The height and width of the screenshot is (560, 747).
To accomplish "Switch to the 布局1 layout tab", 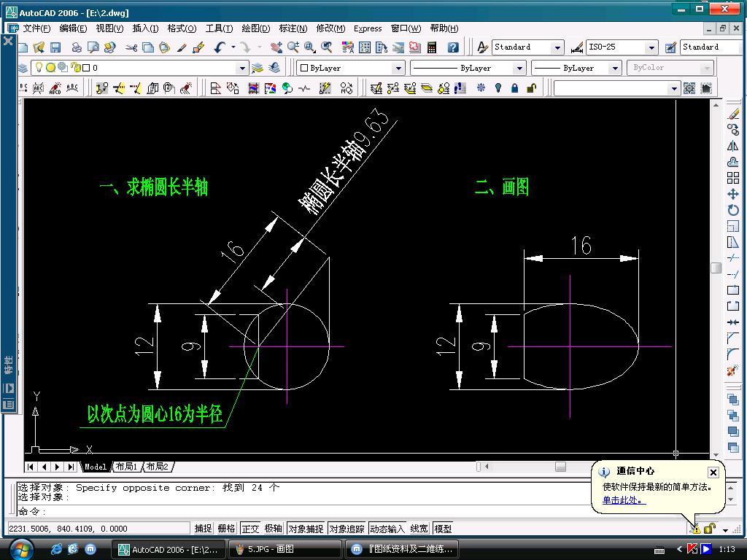I will click(126, 467).
